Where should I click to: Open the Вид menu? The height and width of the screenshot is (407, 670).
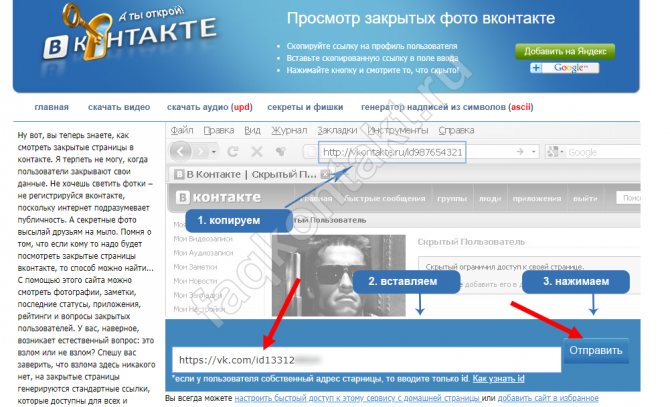point(252,130)
